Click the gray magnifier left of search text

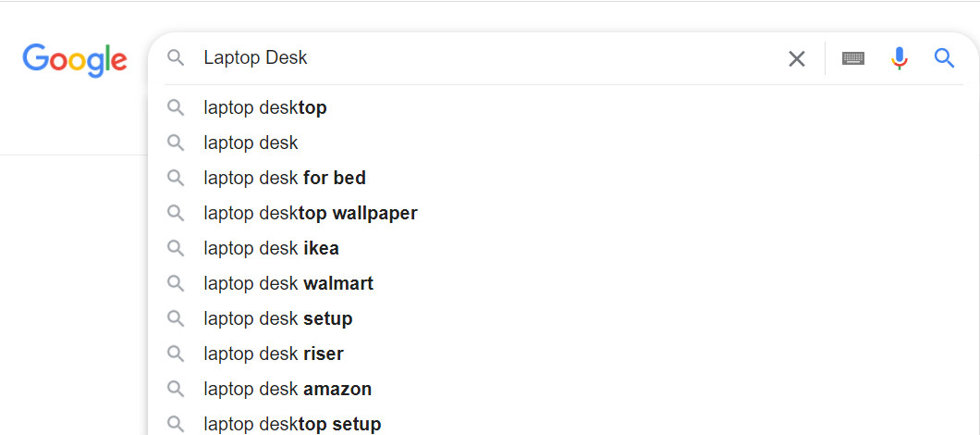tap(176, 59)
